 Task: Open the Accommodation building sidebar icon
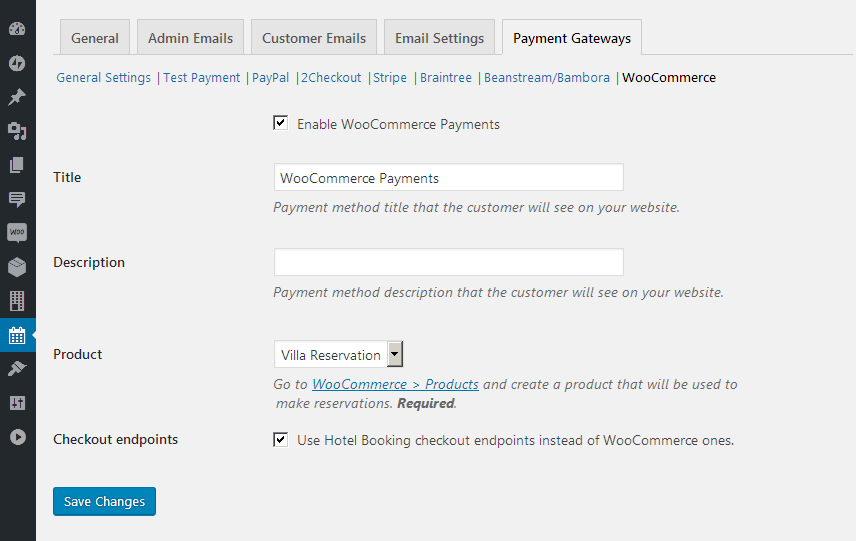point(17,301)
